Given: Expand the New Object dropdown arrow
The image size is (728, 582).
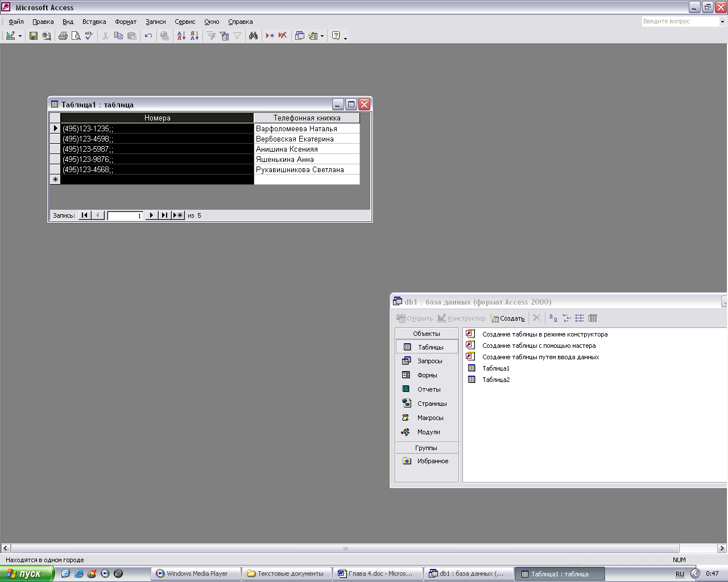Looking at the screenshot, I should (322, 36).
